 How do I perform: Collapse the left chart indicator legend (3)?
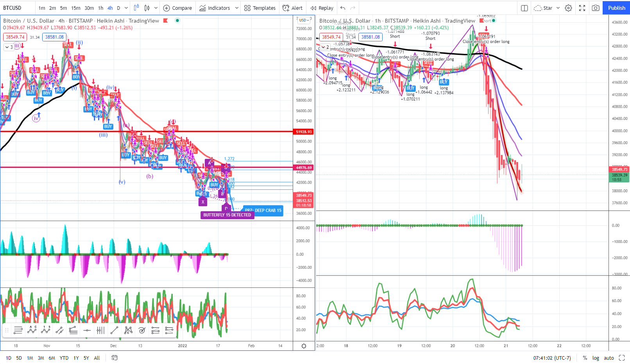pos(9,47)
